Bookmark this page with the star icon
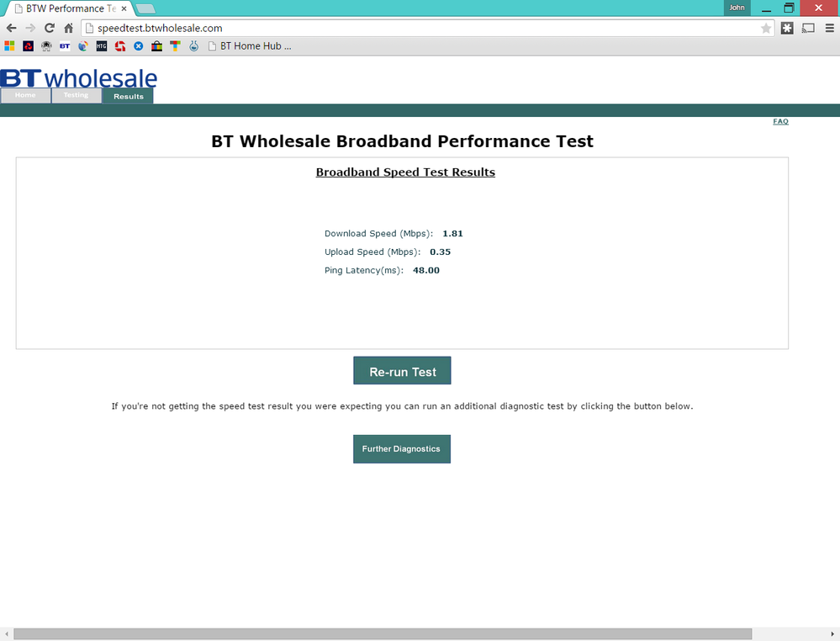This screenshot has width=840, height=641. pos(766,29)
